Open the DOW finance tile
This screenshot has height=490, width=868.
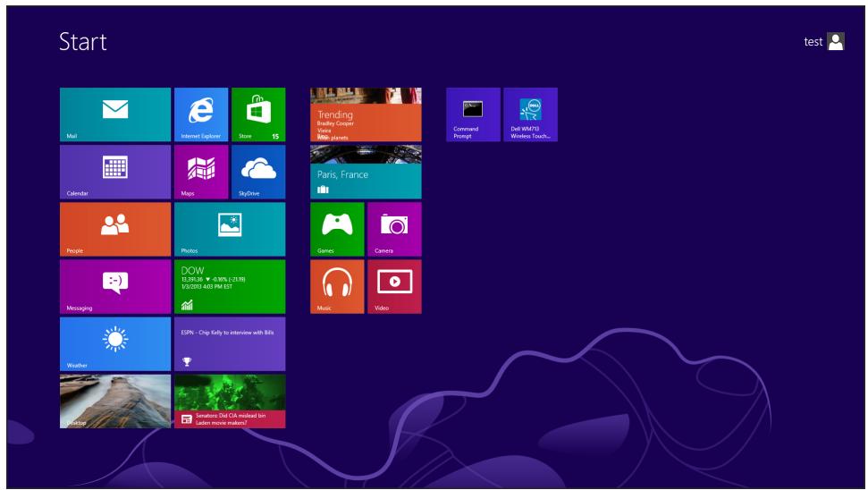(x=230, y=286)
